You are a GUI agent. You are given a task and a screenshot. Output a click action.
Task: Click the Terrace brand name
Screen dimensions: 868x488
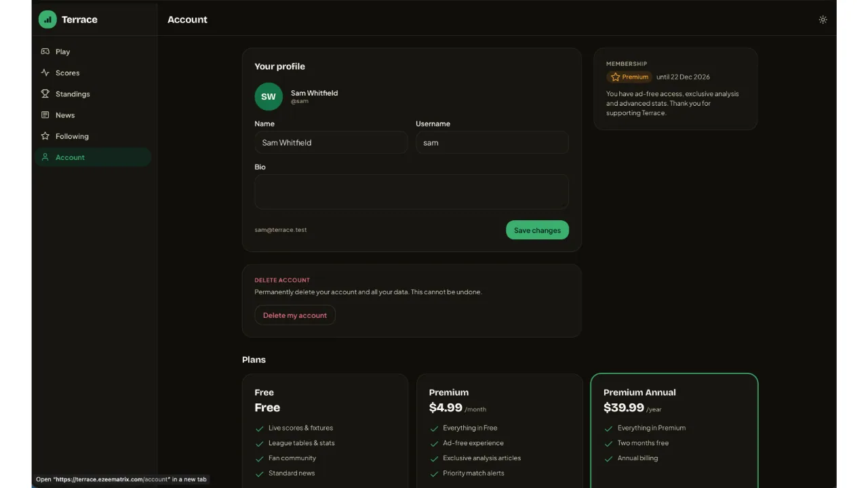coord(79,20)
